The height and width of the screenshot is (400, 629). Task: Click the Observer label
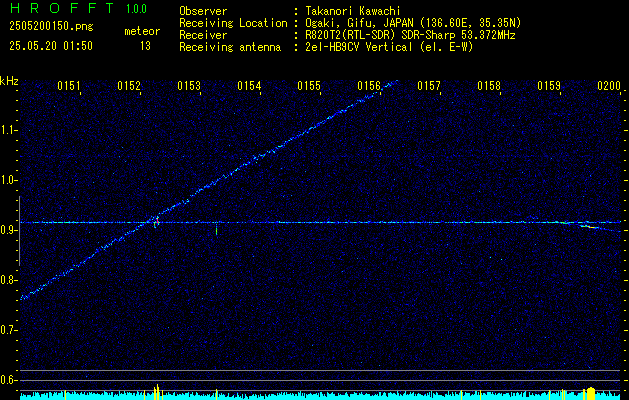coord(203,11)
